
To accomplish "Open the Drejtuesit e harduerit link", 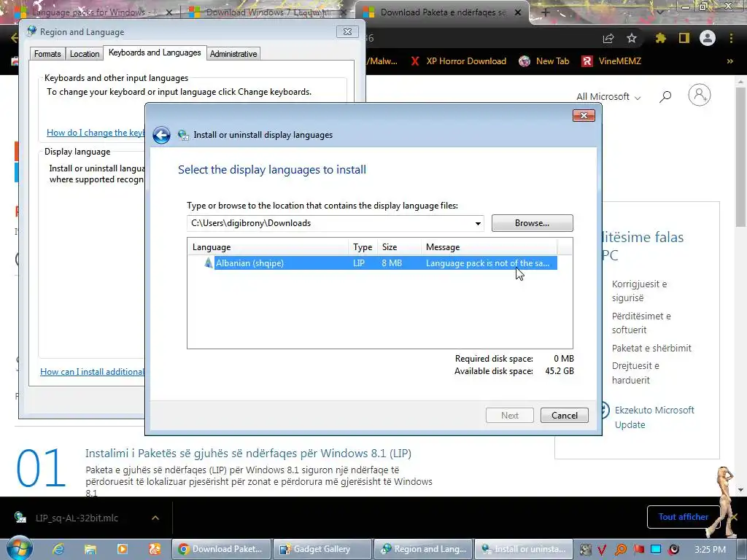I will point(635,373).
